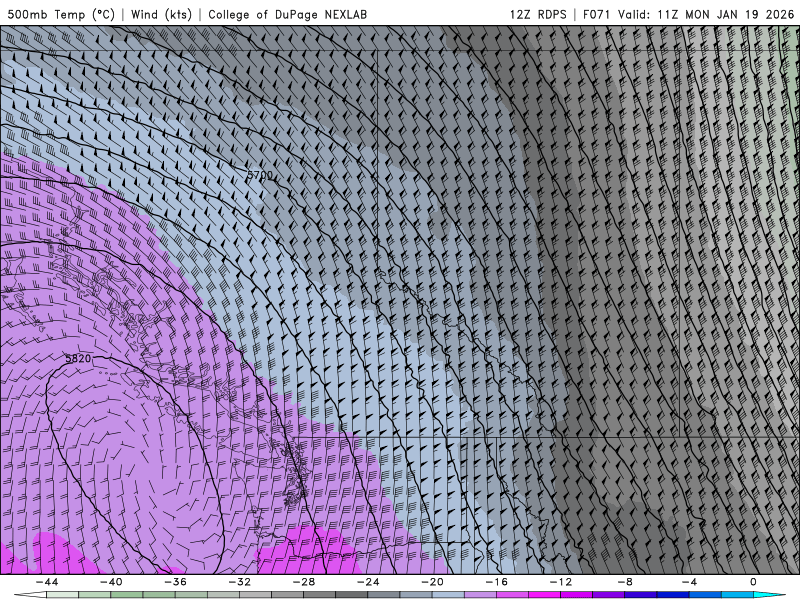Viewport: 800px width, 600px height.
Task: Click the -8 colorbar scale label
Action: 626,582
